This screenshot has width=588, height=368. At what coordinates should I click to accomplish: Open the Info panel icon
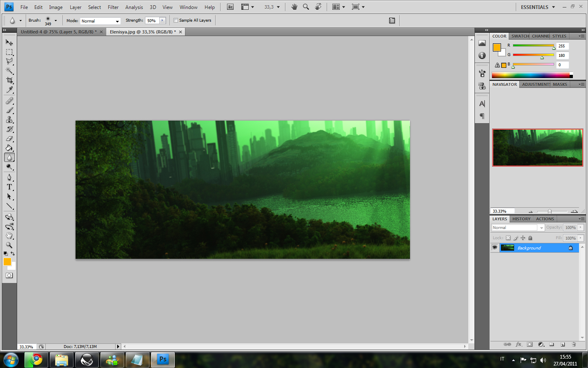(x=482, y=55)
